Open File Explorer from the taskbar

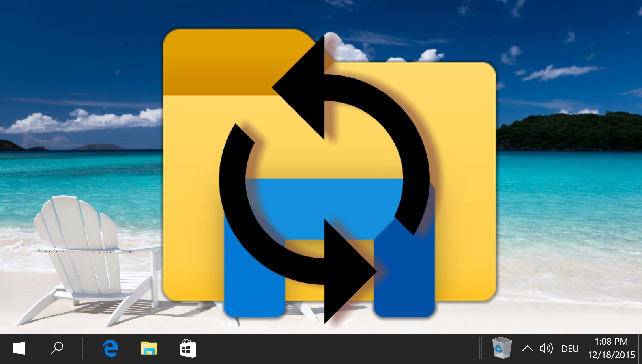pyautogui.click(x=149, y=349)
